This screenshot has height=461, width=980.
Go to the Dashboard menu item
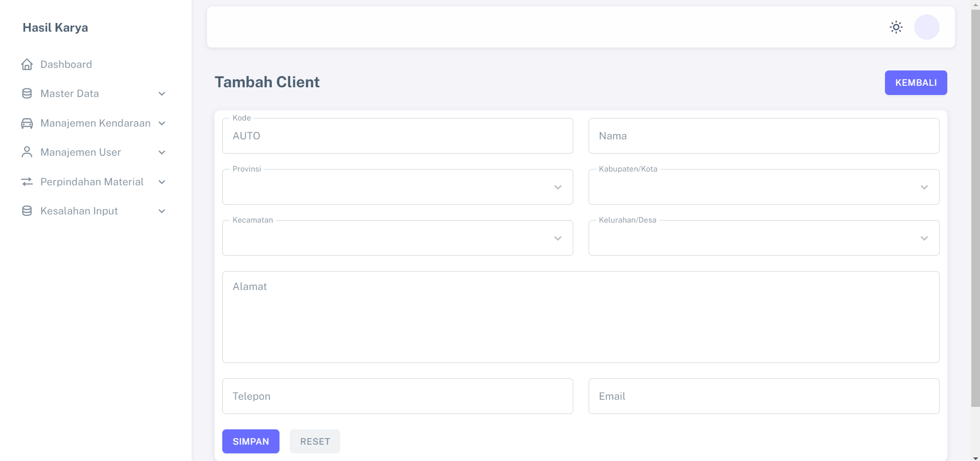click(66, 64)
